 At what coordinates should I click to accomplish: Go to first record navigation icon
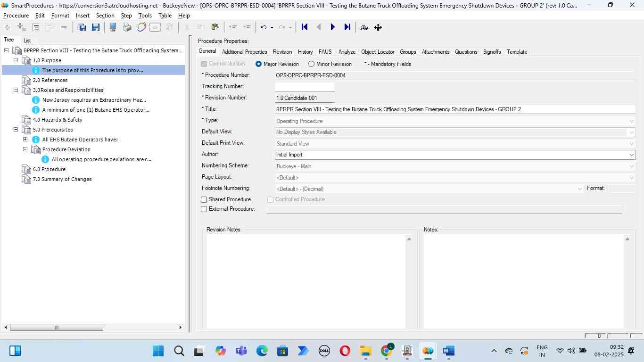point(305,27)
